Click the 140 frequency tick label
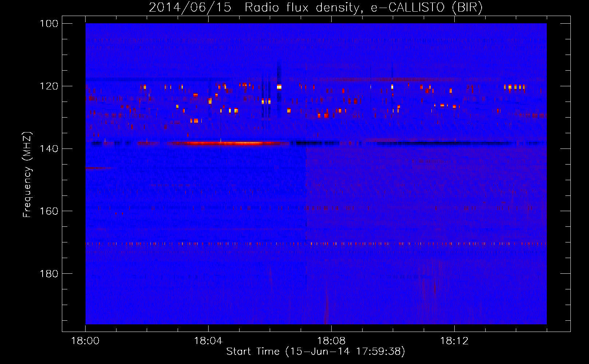This screenshot has width=589, height=364. tap(49, 149)
